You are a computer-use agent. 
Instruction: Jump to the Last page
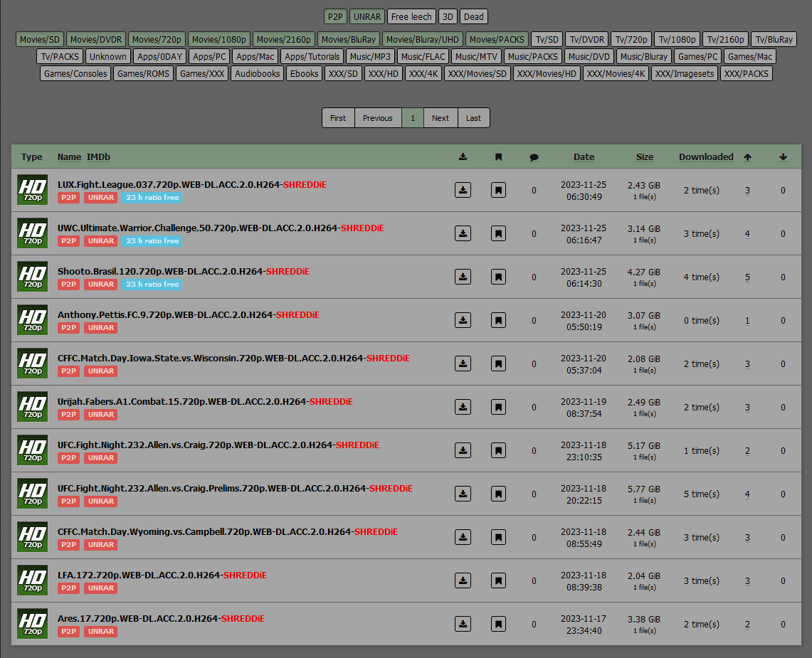point(473,118)
